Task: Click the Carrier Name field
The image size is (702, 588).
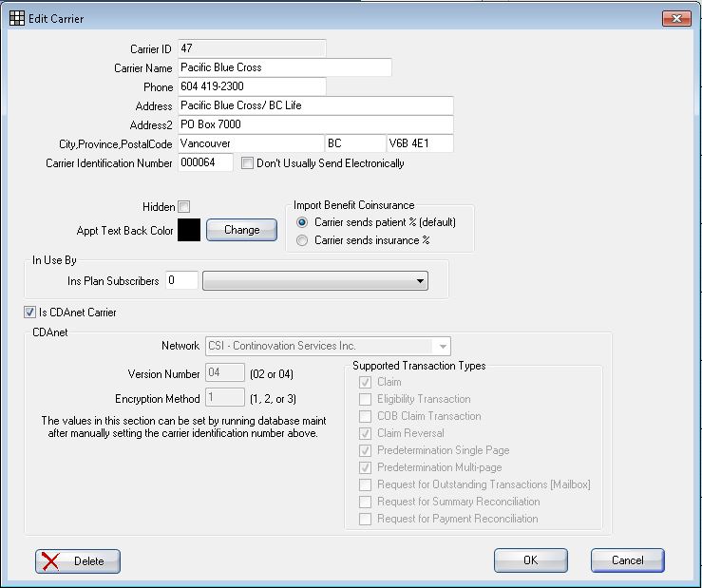Action: [285, 67]
